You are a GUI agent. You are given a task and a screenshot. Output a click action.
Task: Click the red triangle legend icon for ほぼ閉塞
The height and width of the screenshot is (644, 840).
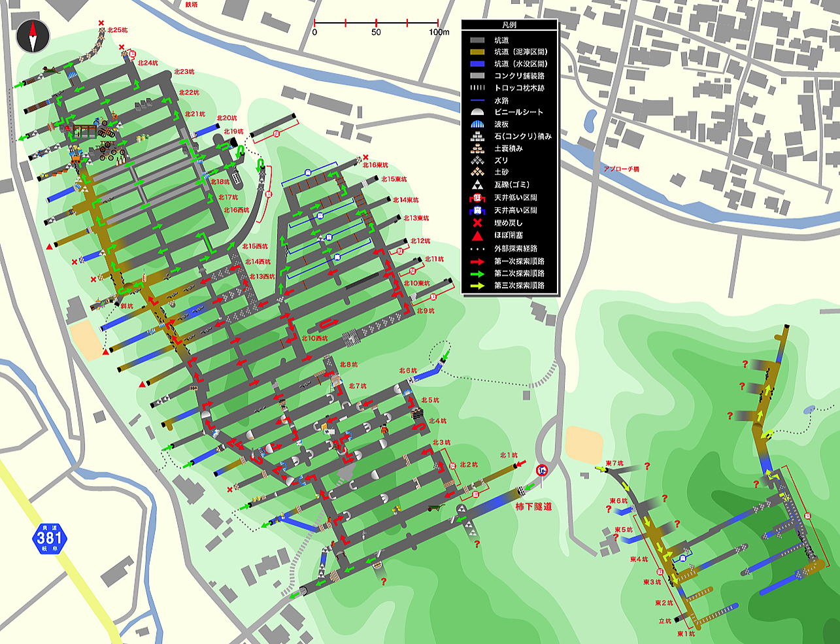[478, 235]
